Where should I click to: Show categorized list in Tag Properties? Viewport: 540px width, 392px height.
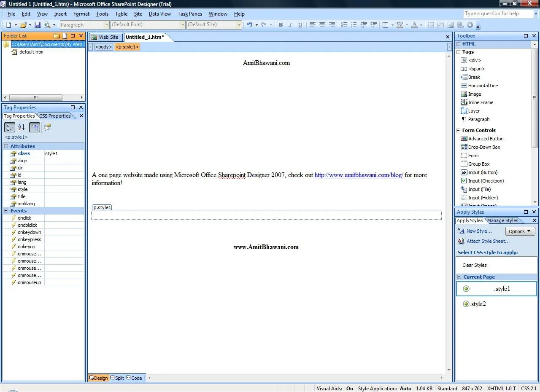point(10,127)
